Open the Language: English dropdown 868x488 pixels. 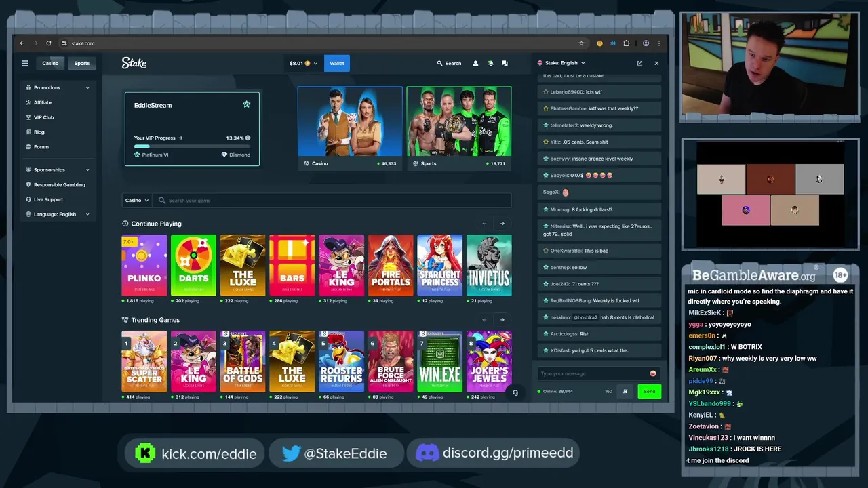(x=57, y=214)
